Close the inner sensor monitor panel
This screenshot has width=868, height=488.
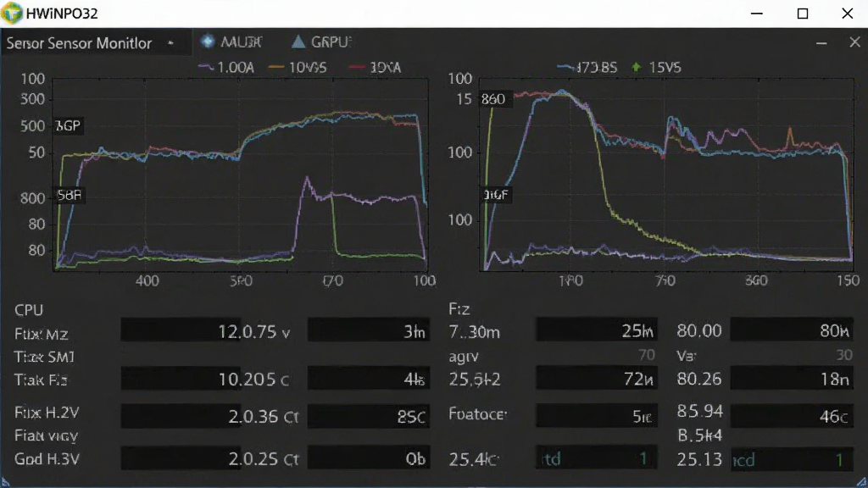point(854,42)
